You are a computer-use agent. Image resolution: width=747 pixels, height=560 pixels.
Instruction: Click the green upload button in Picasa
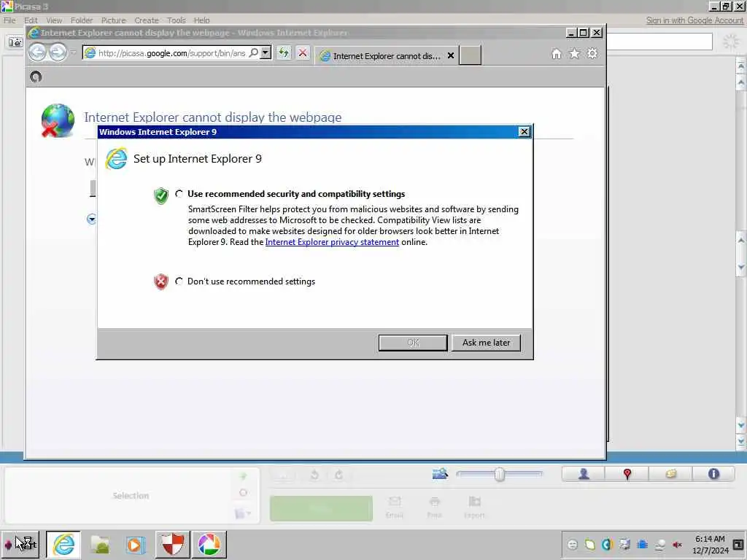point(321,508)
